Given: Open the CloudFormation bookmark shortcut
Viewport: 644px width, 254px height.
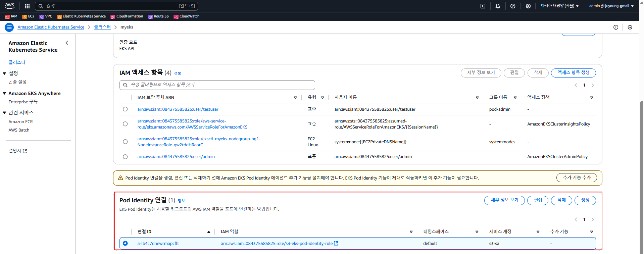Looking at the screenshot, I should (127, 16).
